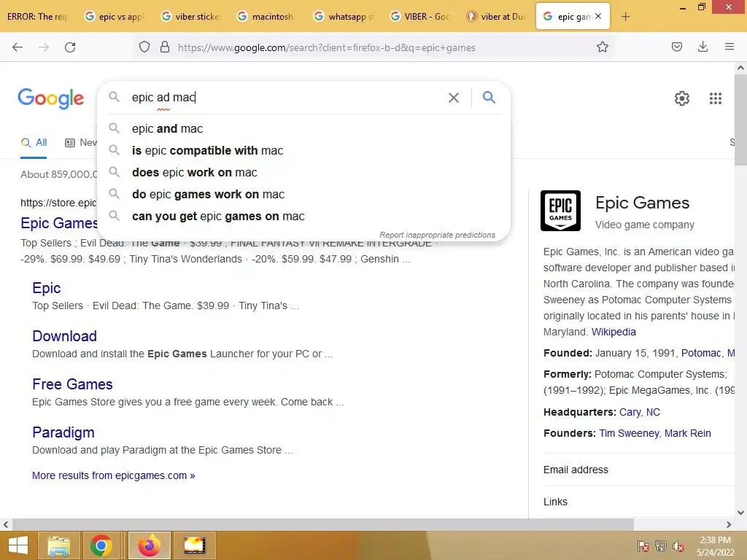Save page to Pocket icon
747x560 pixels.
pos(676,47)
